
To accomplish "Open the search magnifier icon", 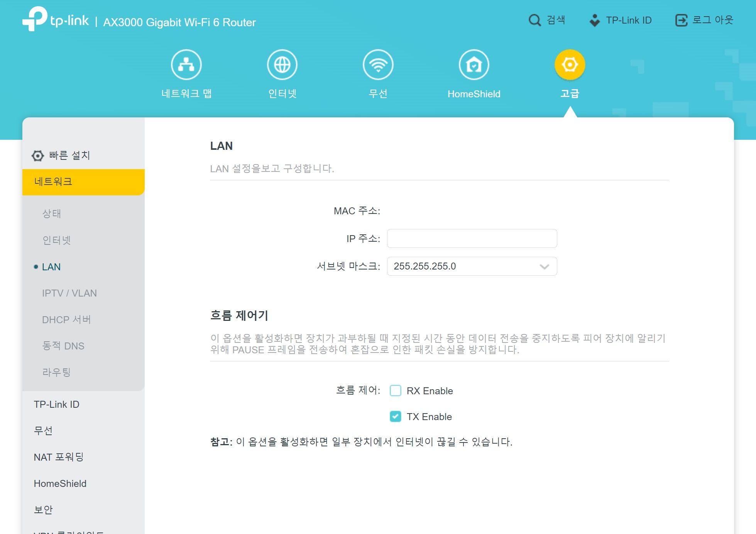I will pyautogui.click(x=534, y=20).
